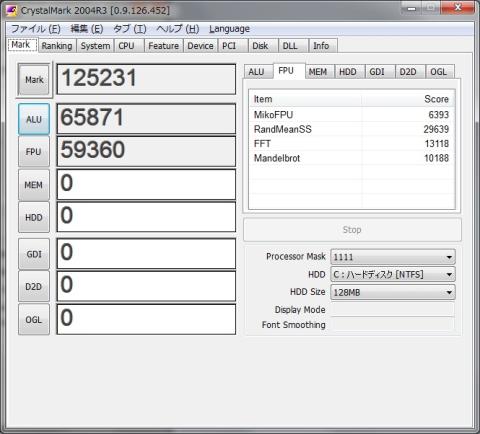Open the タブ (T) menu
Screen dimensions: 480x434
click(x=130, y=29)
